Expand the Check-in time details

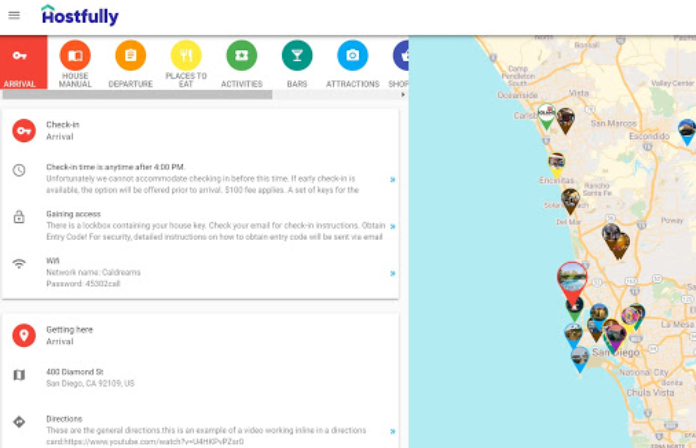392,180
